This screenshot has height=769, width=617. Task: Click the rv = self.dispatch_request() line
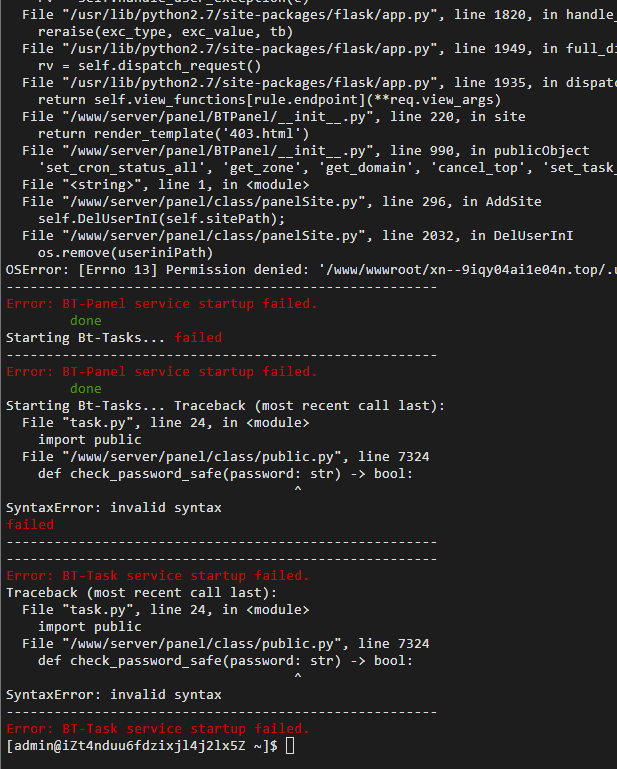point(150,66)
